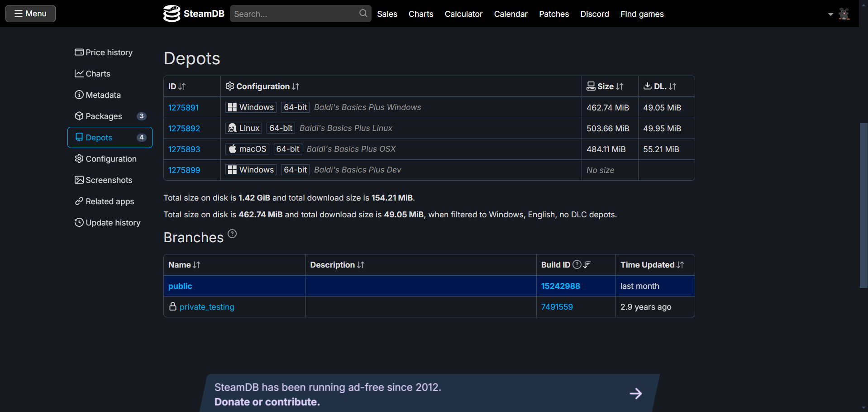The width and height of the screenshot is (868, 412).
Task: Click the user avatar icon
Action: [x=844, y=14]
